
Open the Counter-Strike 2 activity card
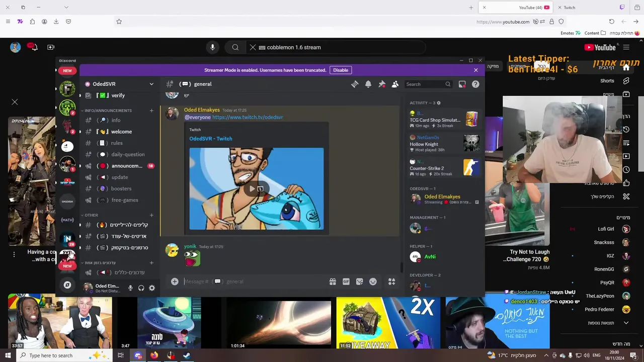[x=444, y=167]
